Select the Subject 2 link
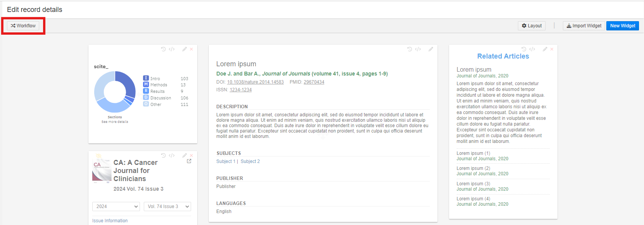Image resolution: width=644 pixels, height=225 pixels. coord(250,161)
